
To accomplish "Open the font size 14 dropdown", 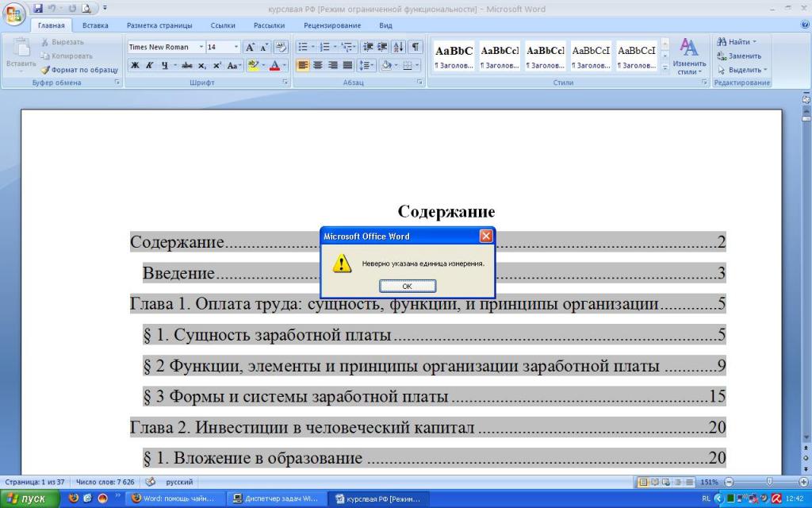I will [x=236, y=47].
